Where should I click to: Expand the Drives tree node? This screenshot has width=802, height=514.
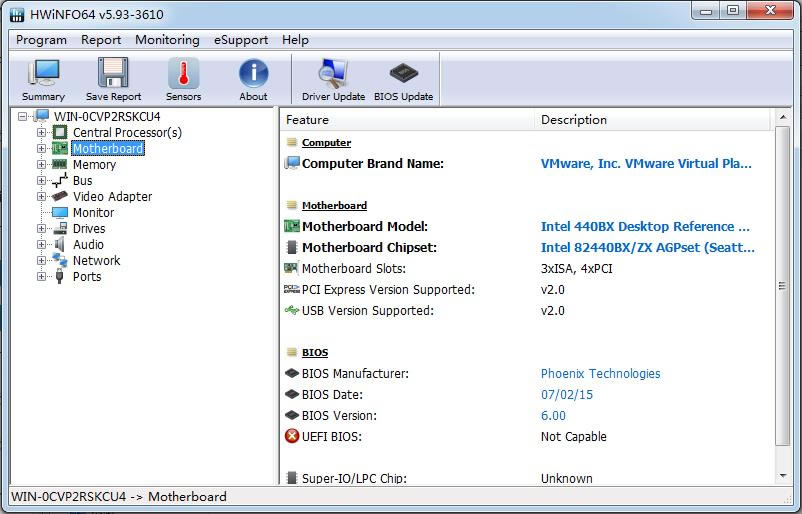(41, 229)
